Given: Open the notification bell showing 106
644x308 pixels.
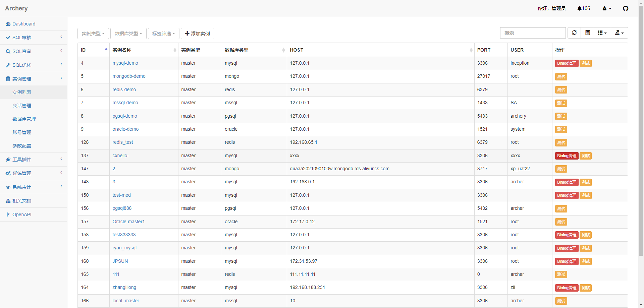Looking at the screenshot, I should coord(584,8).
